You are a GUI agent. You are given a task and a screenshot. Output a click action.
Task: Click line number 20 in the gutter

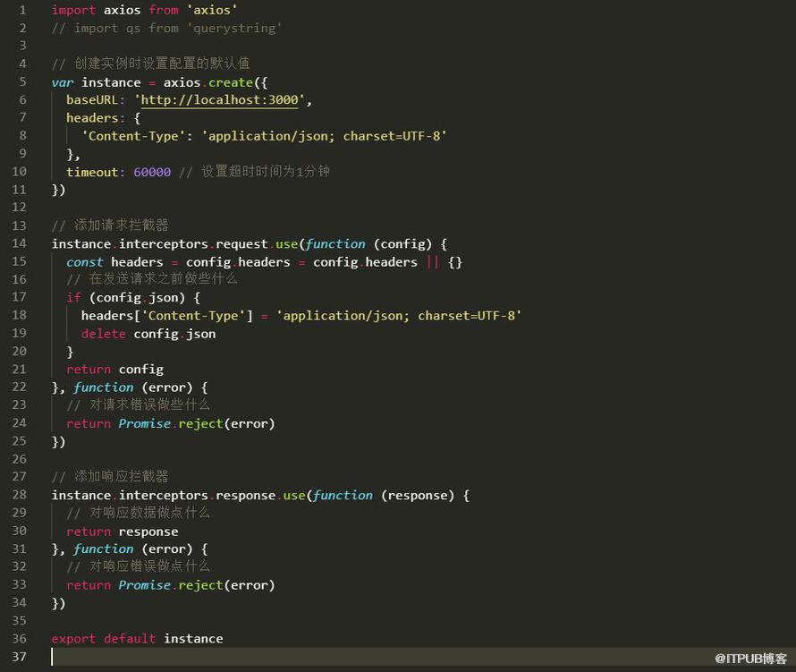tap(19, 352)
